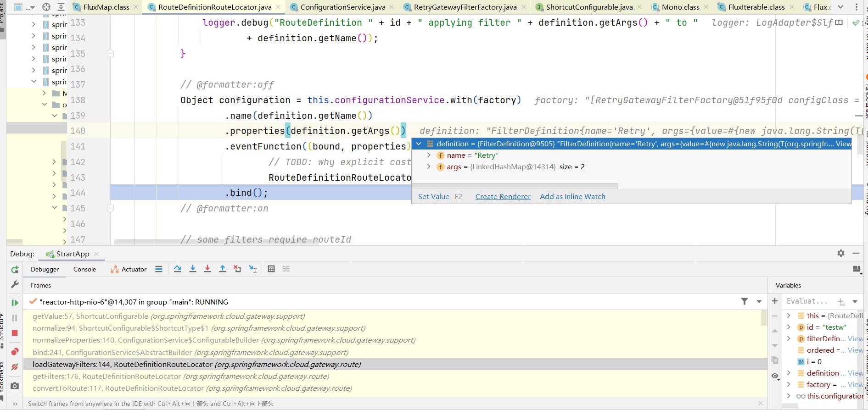The height and width of the screenshot is (410, 868).
Task: Click Create Renderer link
Action: (503, 196)
